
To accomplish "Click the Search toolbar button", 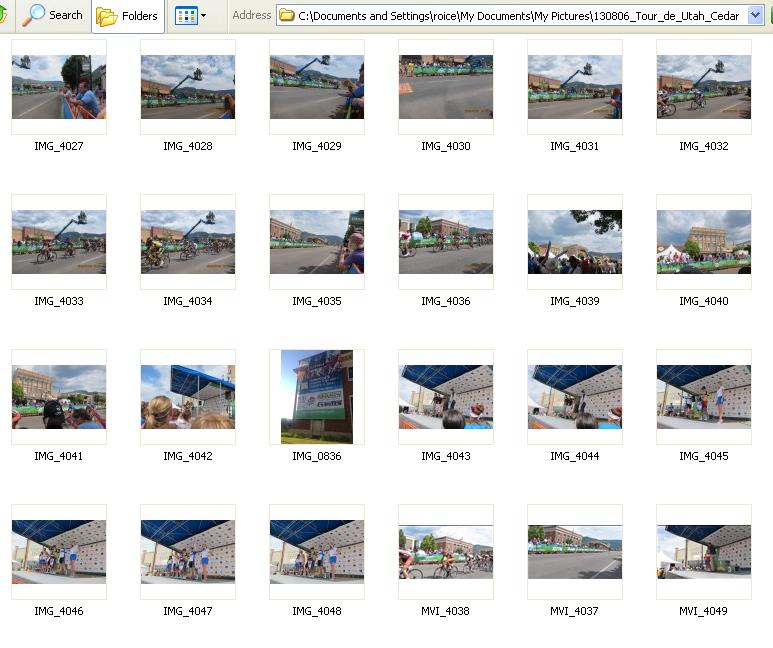I will 53,15.
